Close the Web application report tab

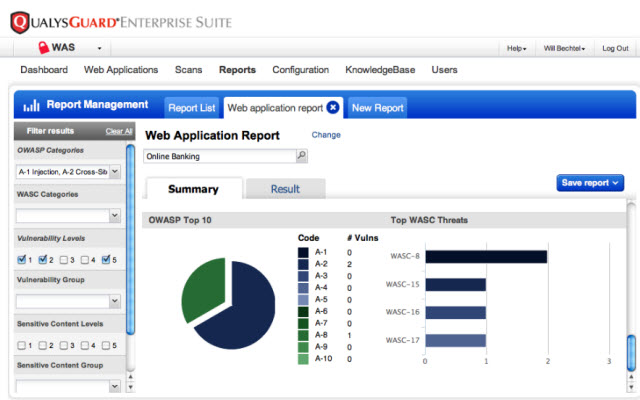pos(333,108)
